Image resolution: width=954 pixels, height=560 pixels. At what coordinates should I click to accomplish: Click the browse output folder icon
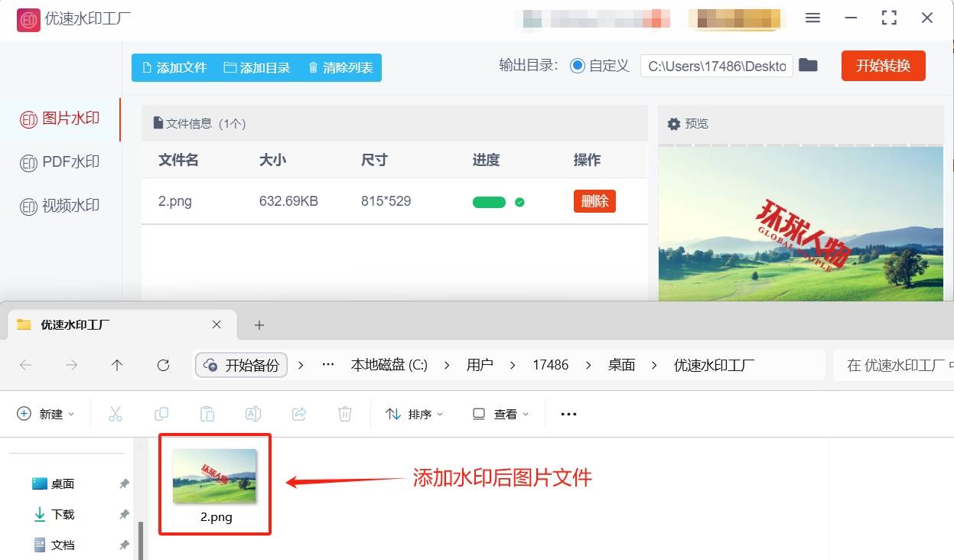[x=808, y=66]
